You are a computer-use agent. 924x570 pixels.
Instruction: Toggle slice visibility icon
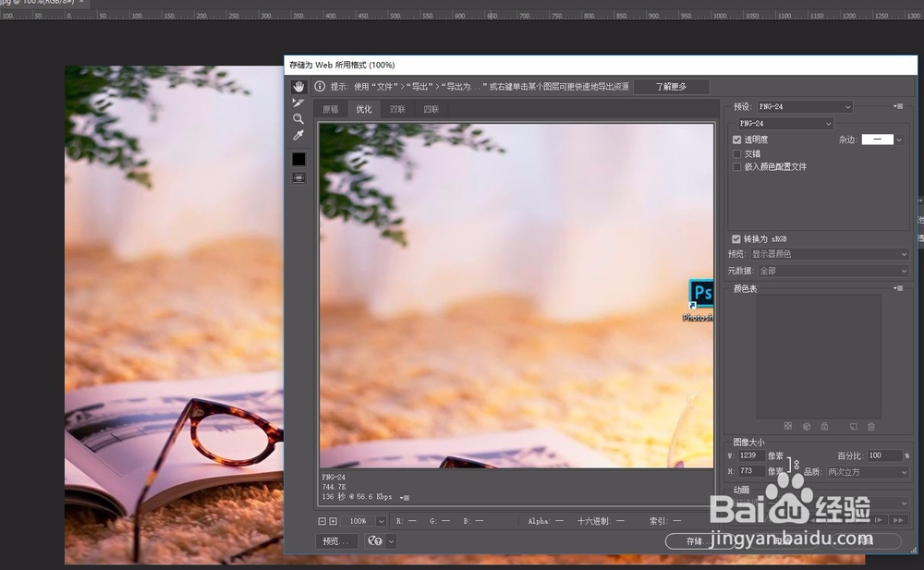pos(298,178)
